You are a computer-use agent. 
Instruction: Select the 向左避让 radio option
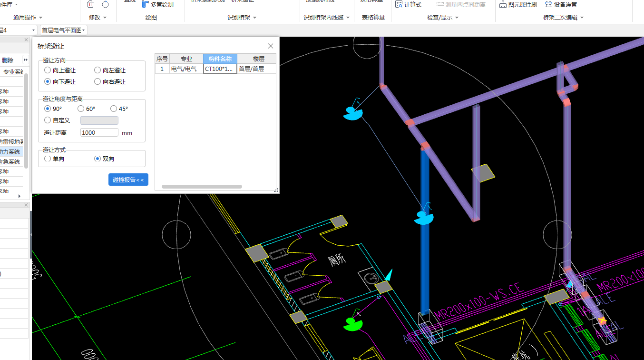tap(110, 70)
